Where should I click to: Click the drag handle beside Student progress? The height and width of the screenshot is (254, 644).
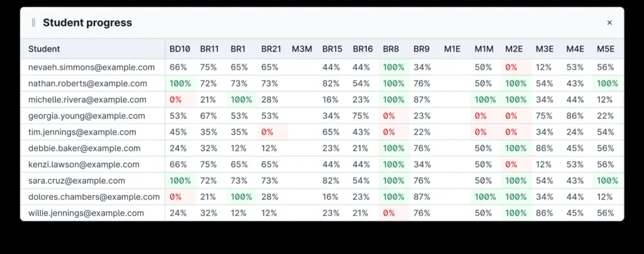coord(33,23)
